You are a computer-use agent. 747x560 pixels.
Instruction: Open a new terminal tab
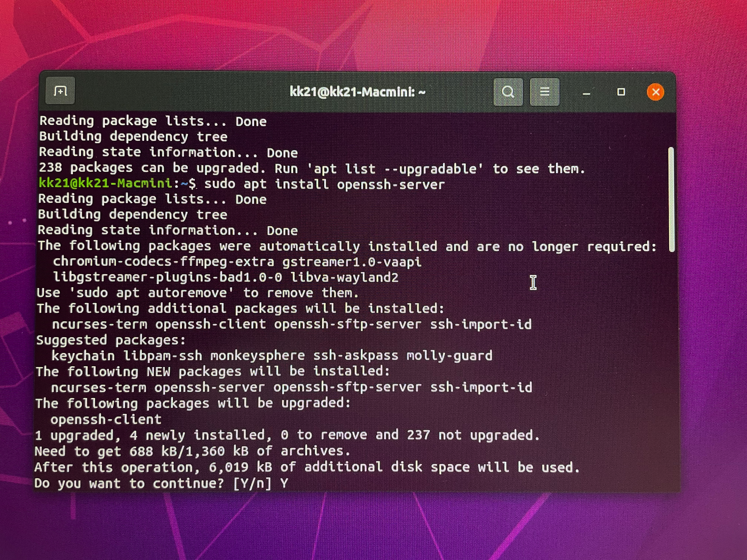pos(60,91)
